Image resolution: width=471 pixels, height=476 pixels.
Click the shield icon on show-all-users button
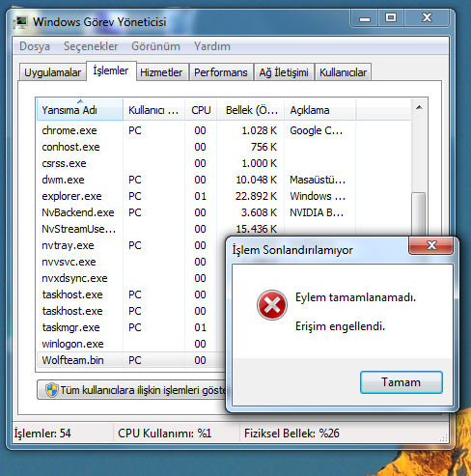click(x=51, y=390)
